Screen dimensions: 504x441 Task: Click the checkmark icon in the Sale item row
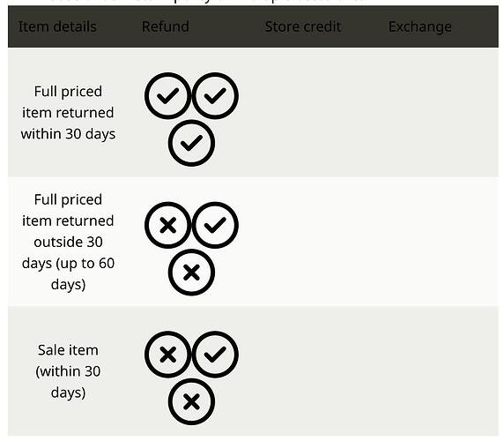pos(215,355)
